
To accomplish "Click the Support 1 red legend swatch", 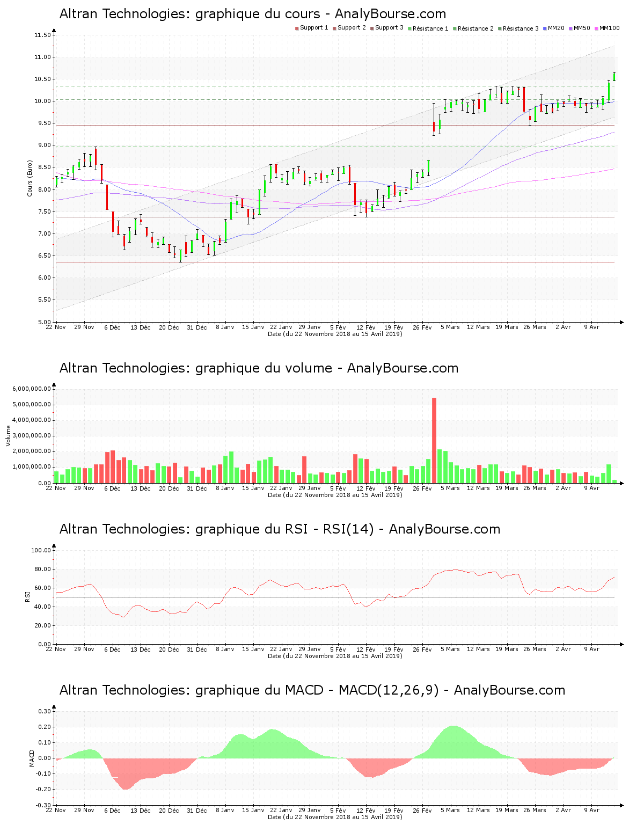I will (297, 28).
